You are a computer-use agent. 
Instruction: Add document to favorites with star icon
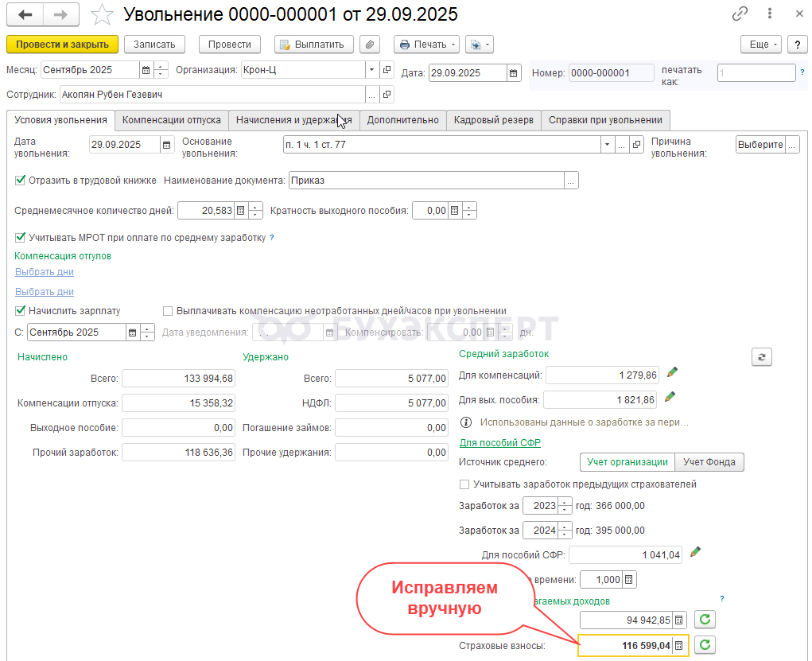(102, 15)
